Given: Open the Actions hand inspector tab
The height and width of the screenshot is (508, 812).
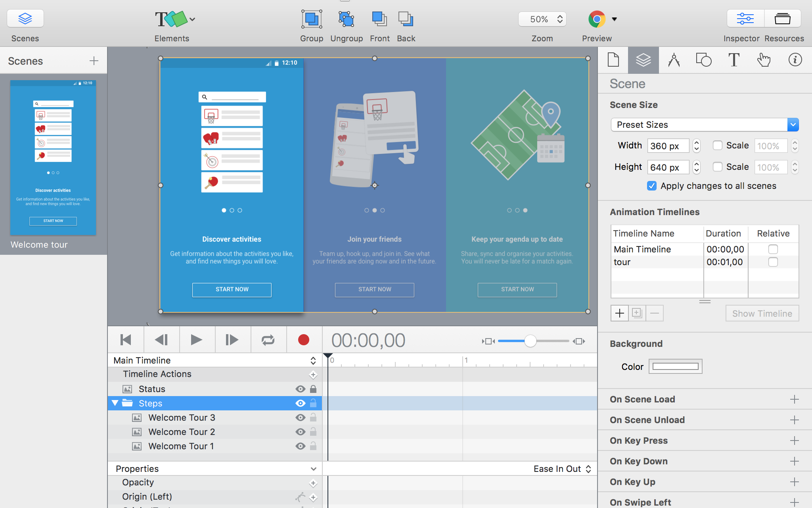Looking at the screenshot, I should pos(764,60).
